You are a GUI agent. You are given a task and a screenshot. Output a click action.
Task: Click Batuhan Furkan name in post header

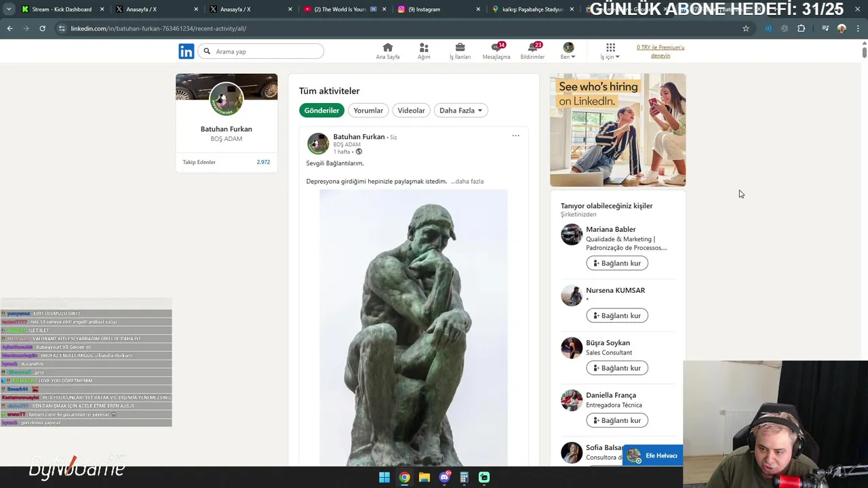(x=359, y=137)
